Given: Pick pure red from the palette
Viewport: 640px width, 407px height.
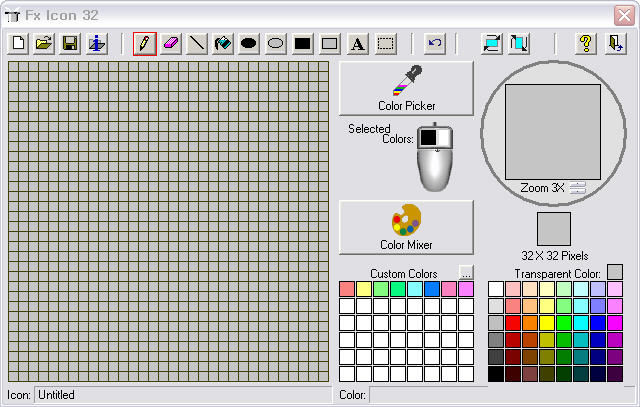Looking at the screenshot, I should click(x=513, y=323).
